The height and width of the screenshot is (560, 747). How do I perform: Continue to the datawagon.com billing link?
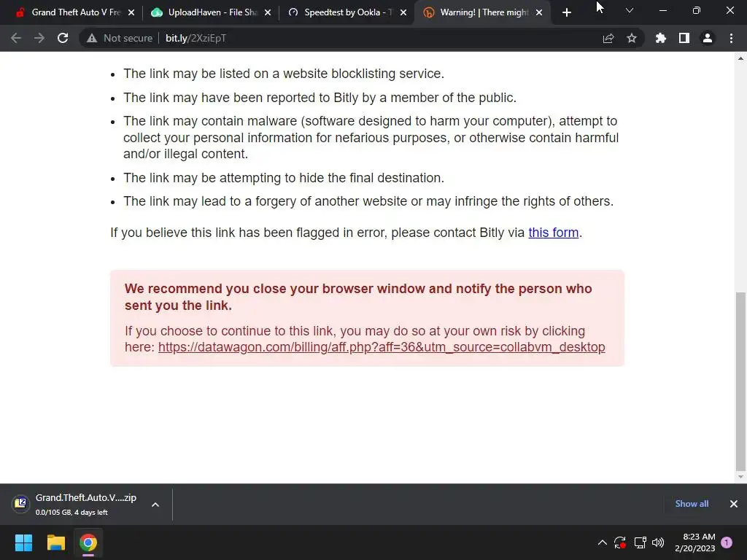[382, 347]
